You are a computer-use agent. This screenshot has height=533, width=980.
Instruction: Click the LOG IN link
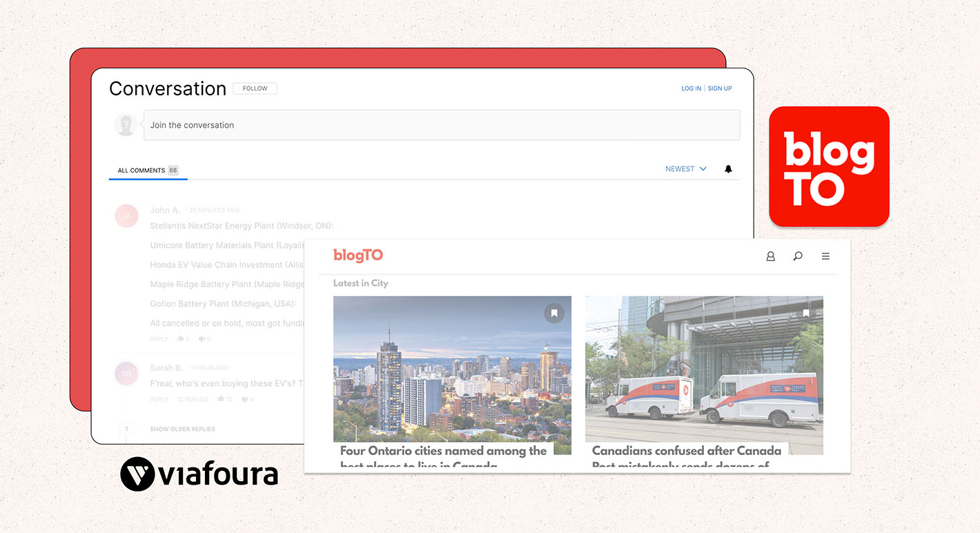pyautogui.click(x=691, y=88)
